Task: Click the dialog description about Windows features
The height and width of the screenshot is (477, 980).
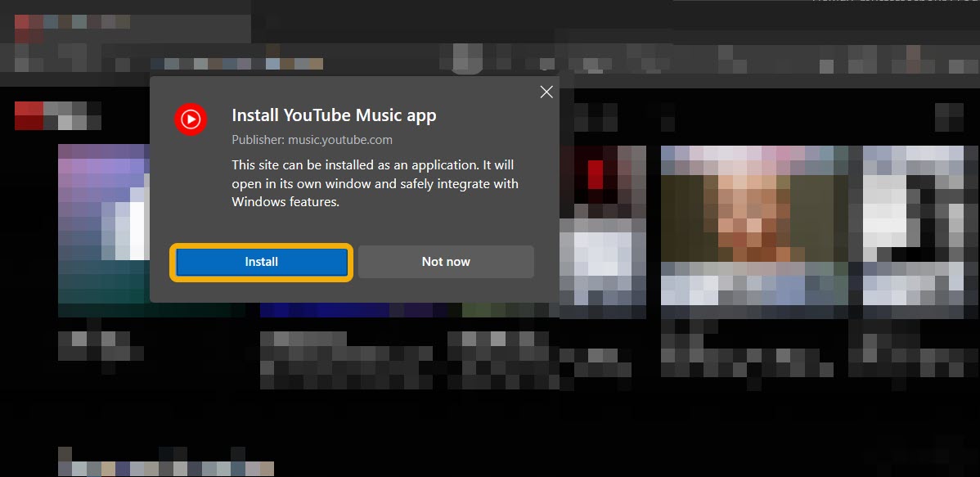Action: point(373,183)
